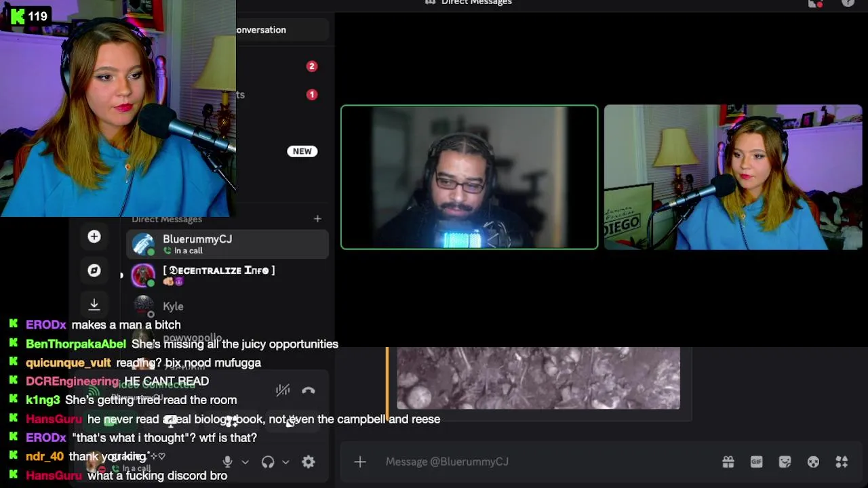
Task: Open the Decentralize Info direct message
Action: click(x=228, y=276)
